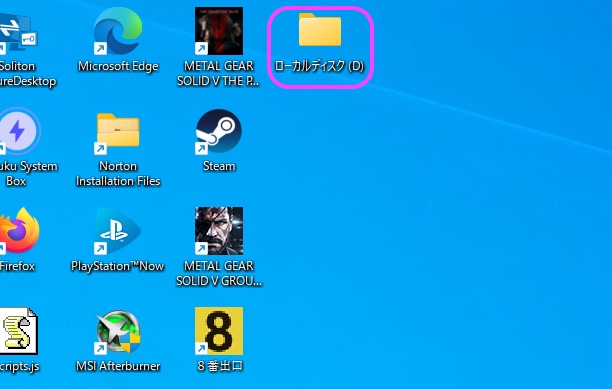612x389 pixels.
Task: Select the ローカルディスク (D) folder icon
Action: (320, 30)
